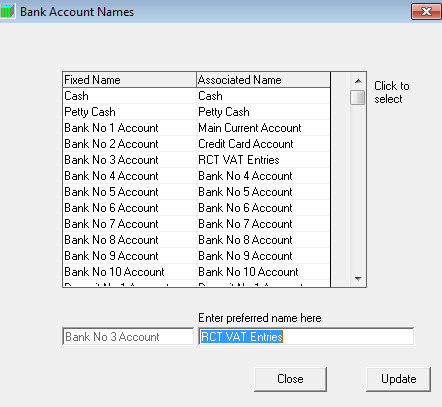
Task: Select the Bank No 2 Account row
Action: [x=129, y=144]
